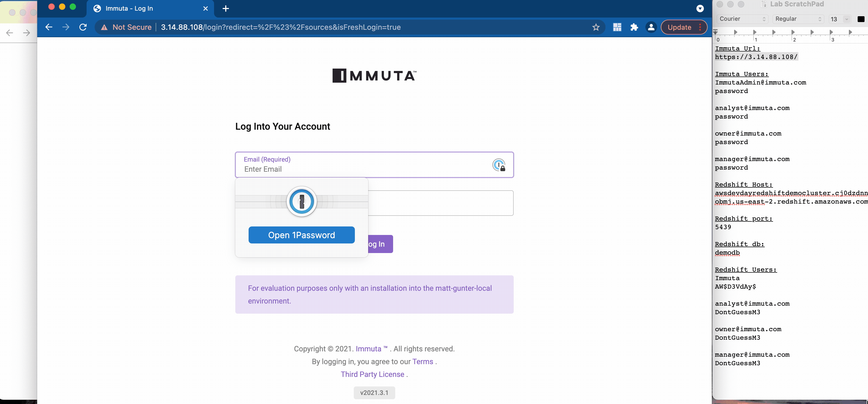Screen dimensions: 868x404
Task: Click the Chrome Update button
Action: pyautogui.click(x=679, y=27)
